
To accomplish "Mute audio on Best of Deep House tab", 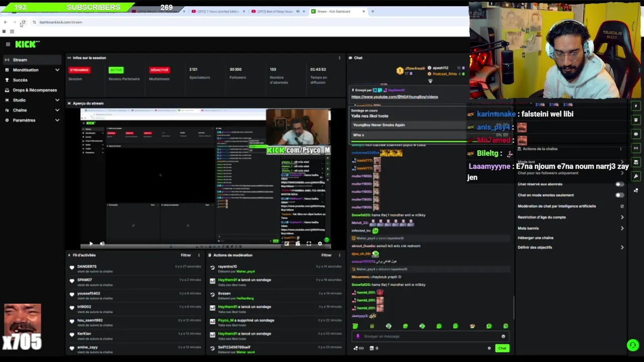I will 297,11.
